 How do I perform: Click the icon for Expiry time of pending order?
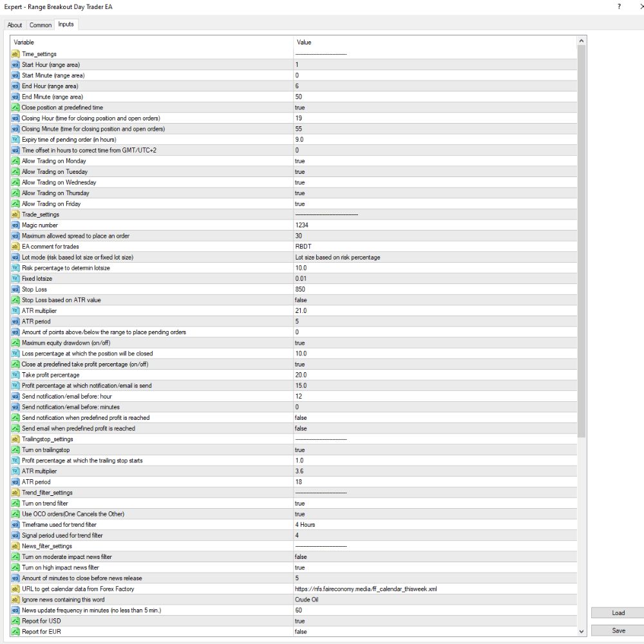coord(15,139)
